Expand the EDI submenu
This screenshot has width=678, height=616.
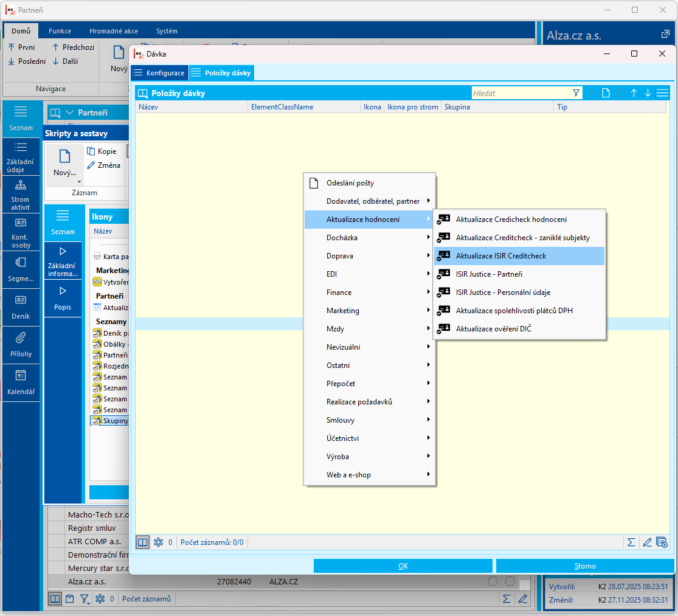(x=369, y=274)
